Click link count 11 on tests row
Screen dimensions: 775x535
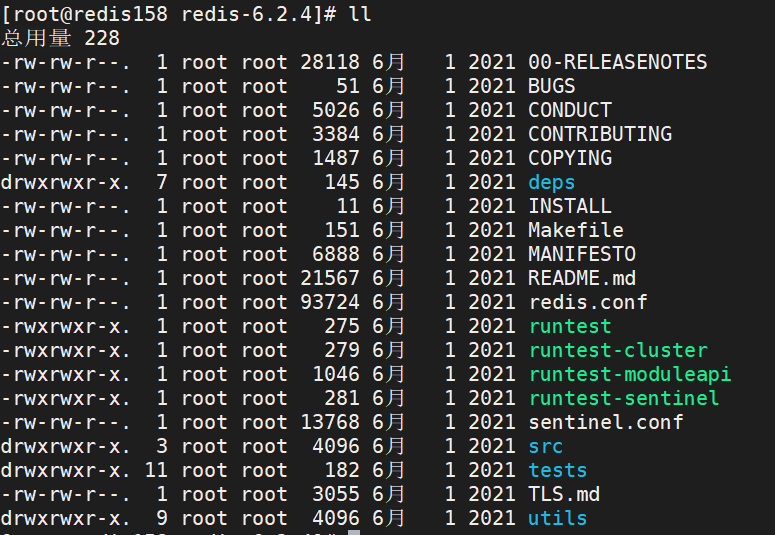click(x=156, y=470)
